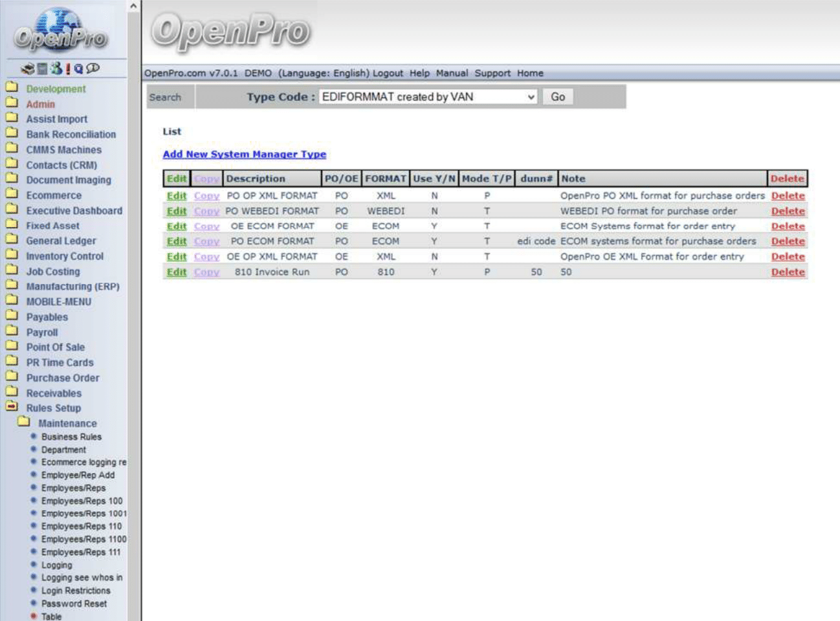
Task: Open the Manual menu item
Action: [x=452, y=73]
